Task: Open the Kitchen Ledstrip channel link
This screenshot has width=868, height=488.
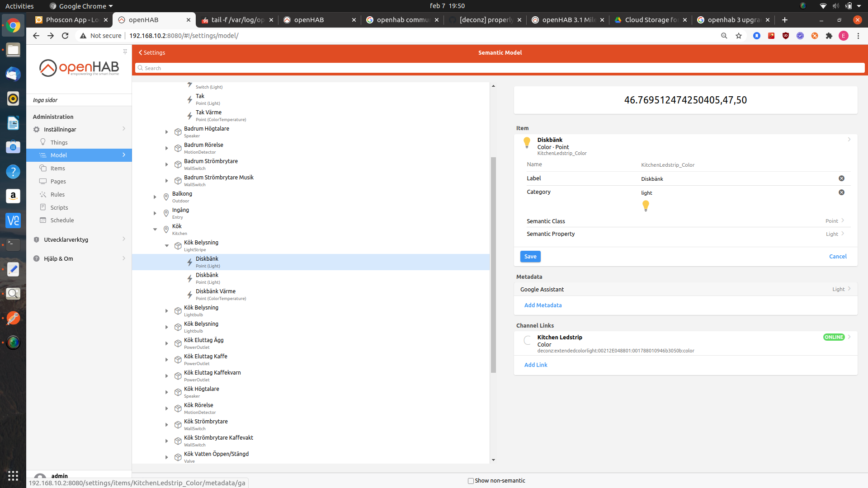Action: point(685,343)
